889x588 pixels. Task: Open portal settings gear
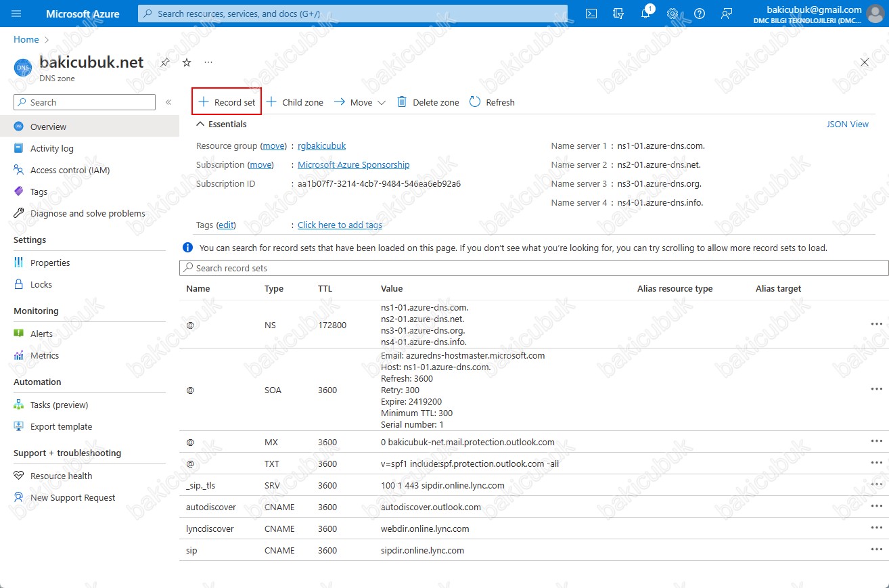tap(673, 14)
